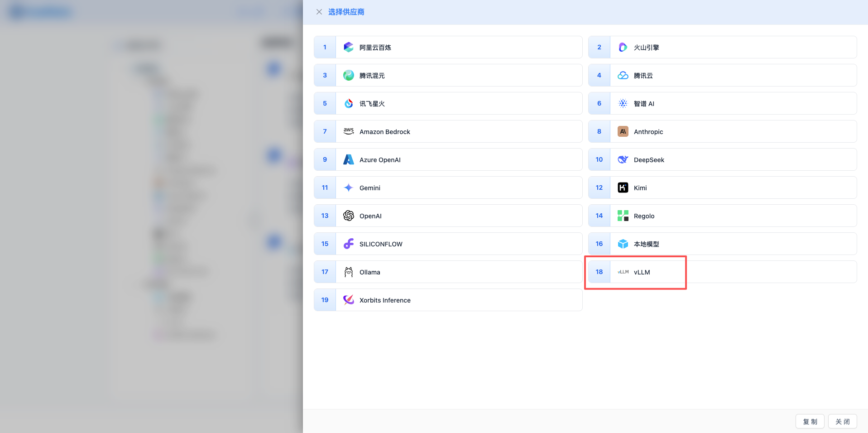Click the OpenAI logo icon
Viewport: 868px width, 433px height.
[348, 216]
